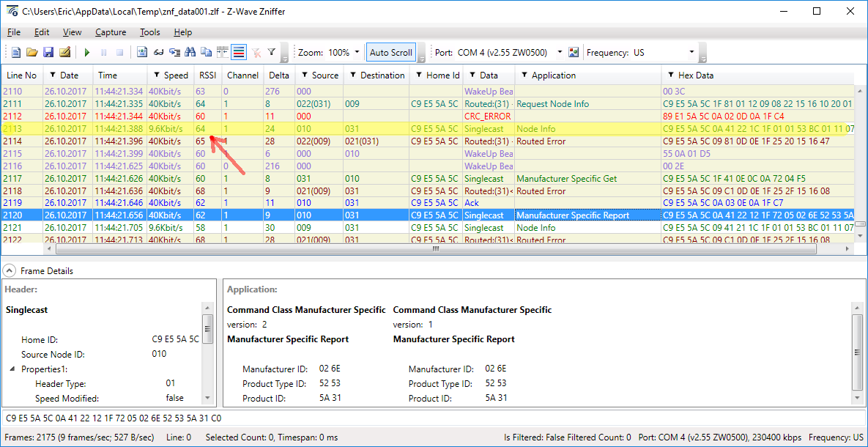The width and height of the screenshot is (868, 447).
Task: Toggle the colored lines row-coloring icon
Action: pos(238,53)
